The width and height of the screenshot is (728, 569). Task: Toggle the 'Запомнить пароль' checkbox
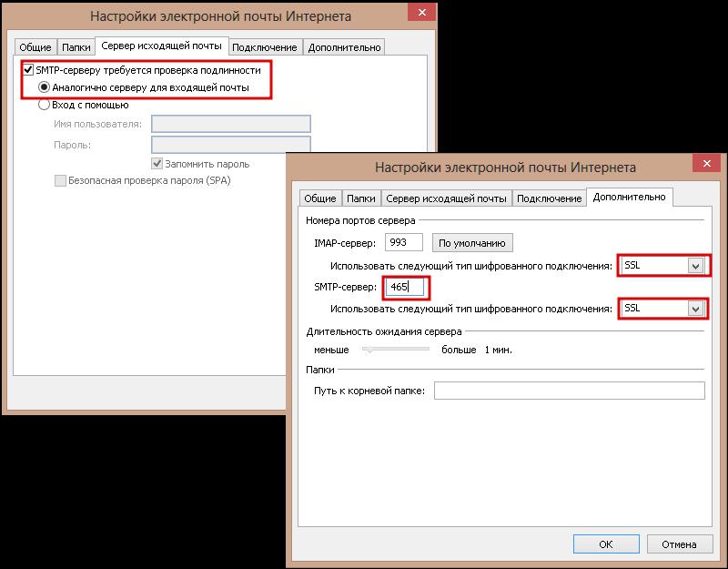pyautogui.click(x=157, y=164)
